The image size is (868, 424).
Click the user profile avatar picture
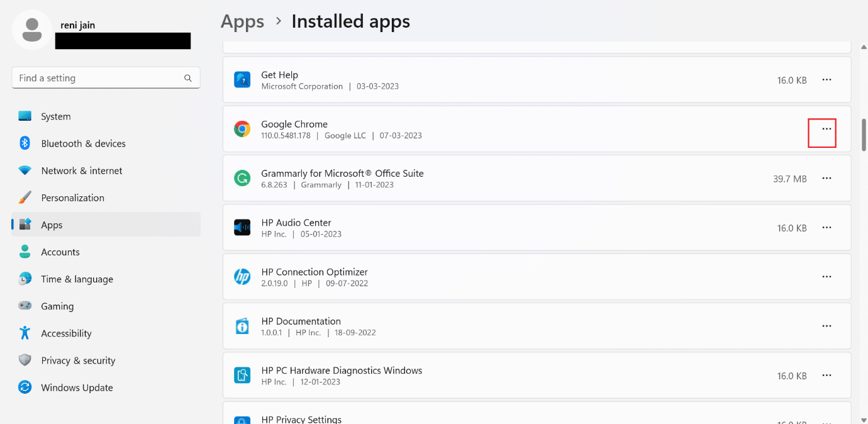click(32, 30)
